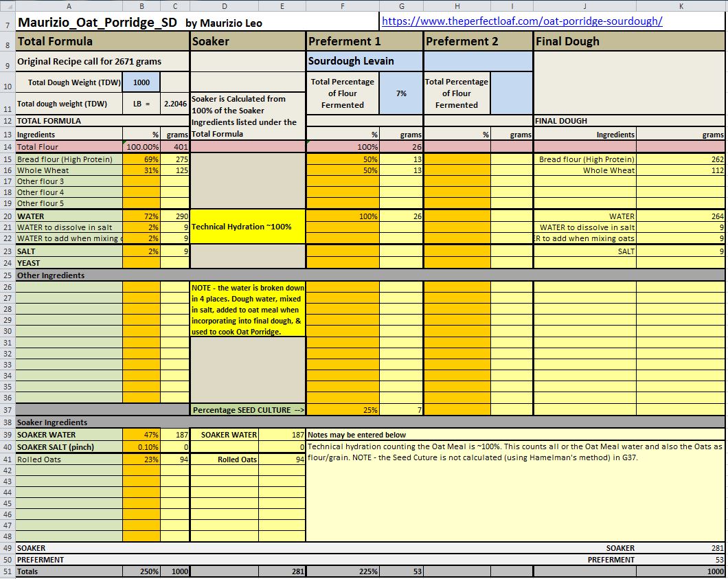Image resolution: width=728 pixels, height=579 pixels.
Task: Select the column K header
Action: pos(680,5)
